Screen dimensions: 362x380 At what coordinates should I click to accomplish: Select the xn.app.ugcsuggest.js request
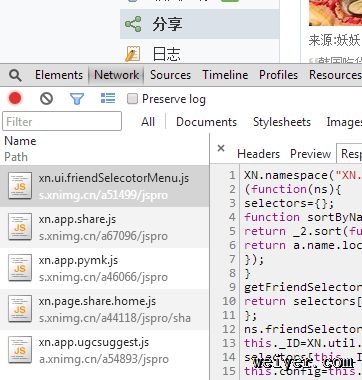105,351
